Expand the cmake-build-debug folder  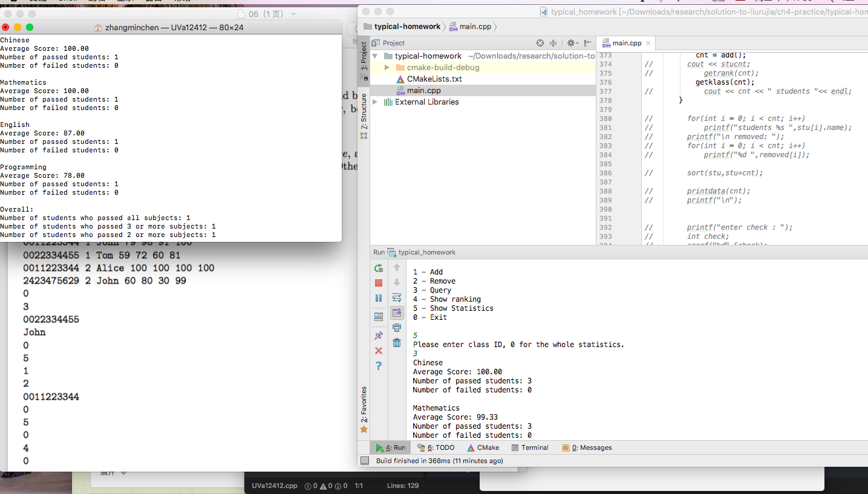(387, 67)
